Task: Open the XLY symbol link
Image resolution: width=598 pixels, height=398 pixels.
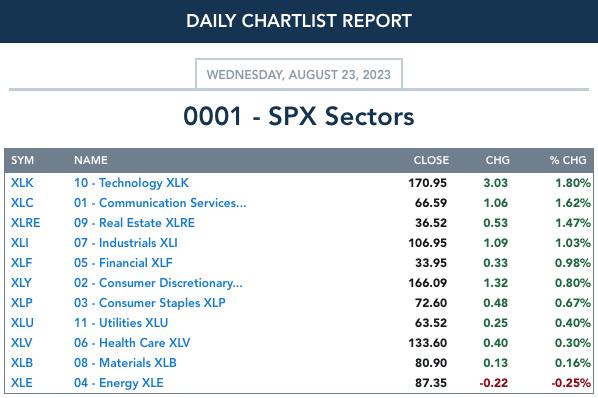Action: [21, 283]
